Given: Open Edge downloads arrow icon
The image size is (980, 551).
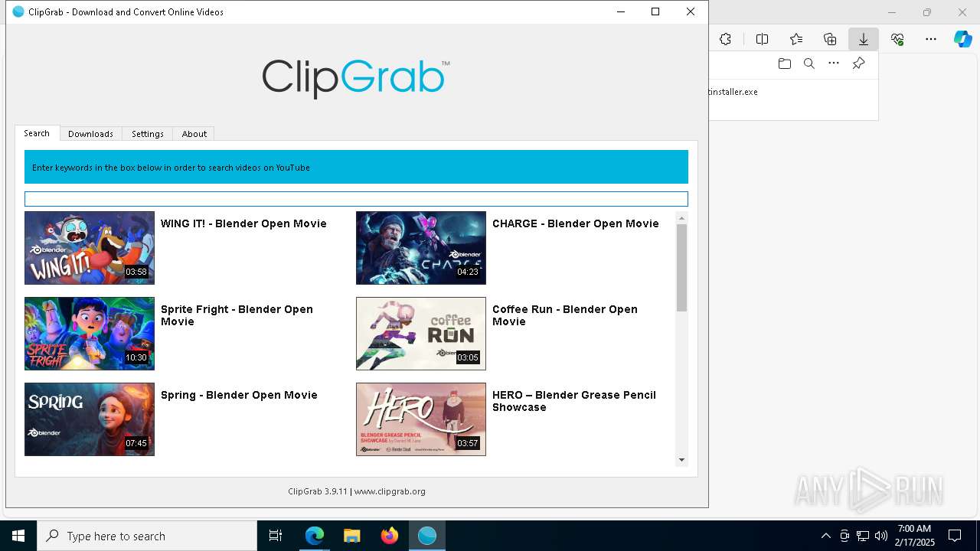Looking at the screenshot, I should tap(863, 39).
